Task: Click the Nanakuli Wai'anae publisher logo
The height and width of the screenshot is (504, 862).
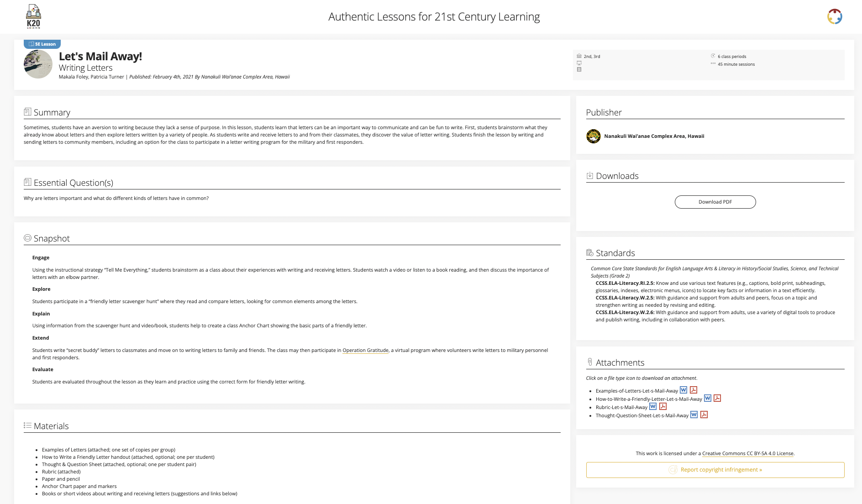Action: (x=594, y=136)
